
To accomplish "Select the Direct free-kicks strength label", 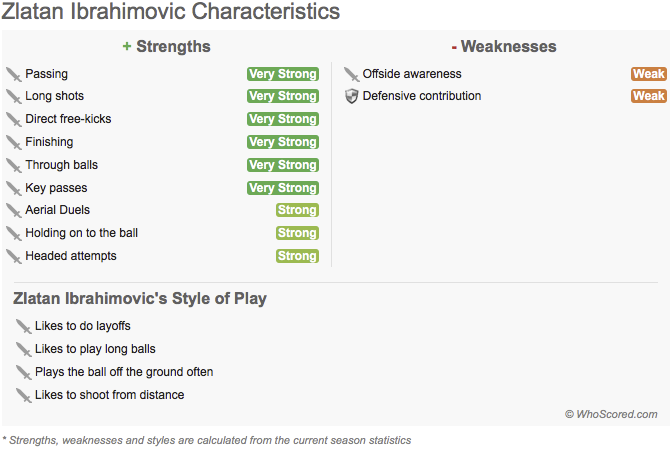I will (x=68, y=119).
